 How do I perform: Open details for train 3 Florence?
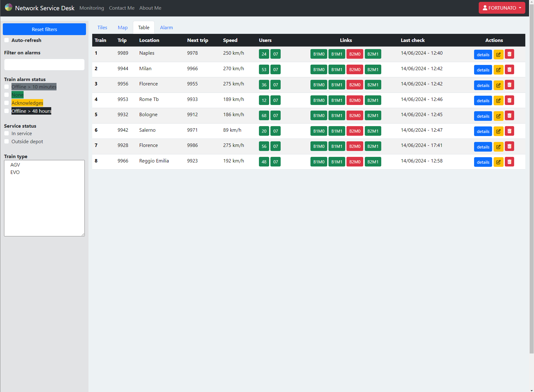(x=483, y=85)
